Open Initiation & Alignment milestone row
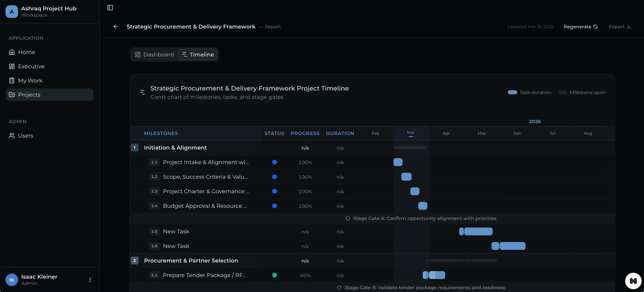The height and width of the screenshot is (292, 644). point(175,148)
